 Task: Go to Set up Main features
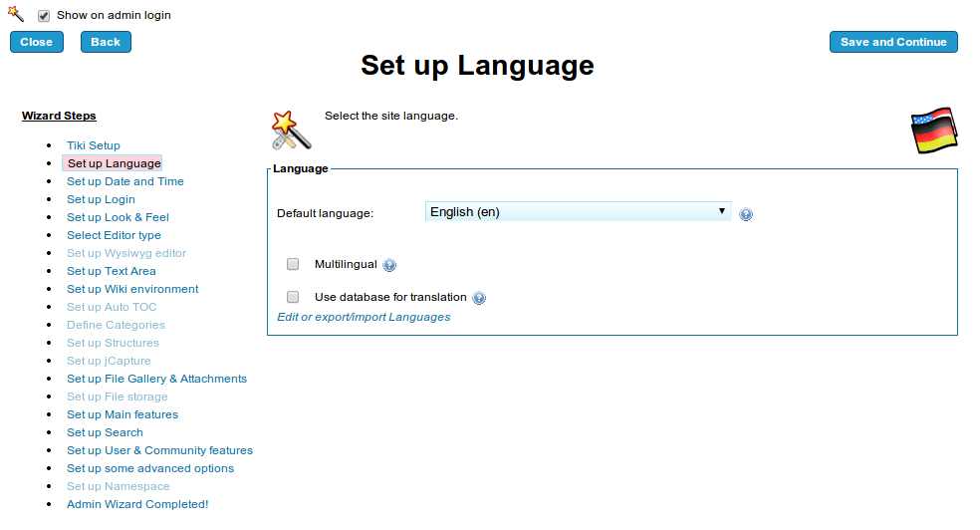[122, 415]
